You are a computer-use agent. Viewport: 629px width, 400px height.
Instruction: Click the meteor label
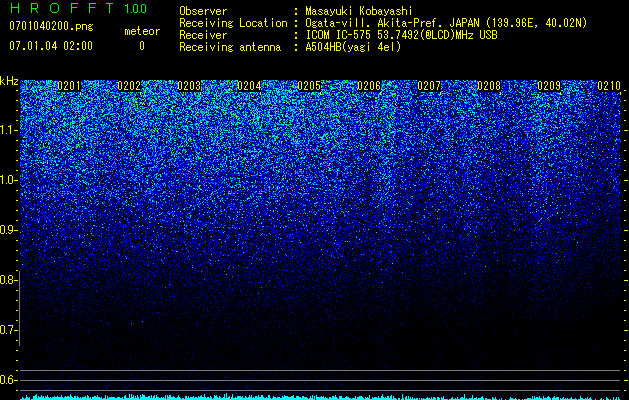coord(142,31)
